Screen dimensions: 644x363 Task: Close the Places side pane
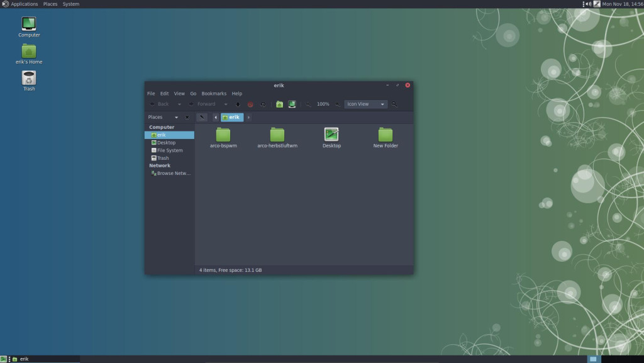pyautogui.click(x=187, y=118)
